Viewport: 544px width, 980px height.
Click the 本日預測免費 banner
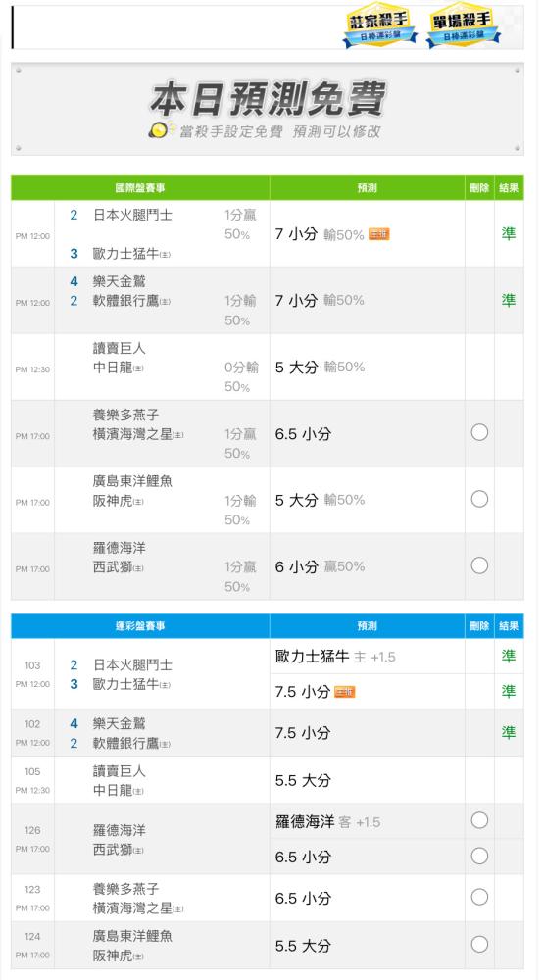[267, 108]
